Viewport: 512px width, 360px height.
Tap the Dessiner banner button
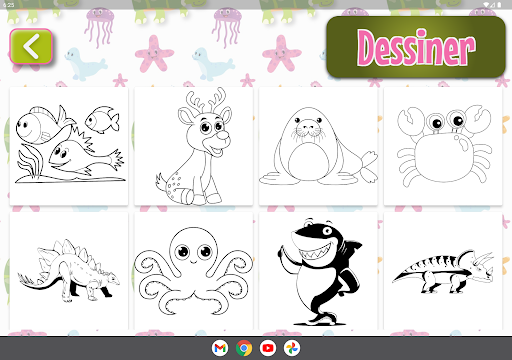click(416, 47)
